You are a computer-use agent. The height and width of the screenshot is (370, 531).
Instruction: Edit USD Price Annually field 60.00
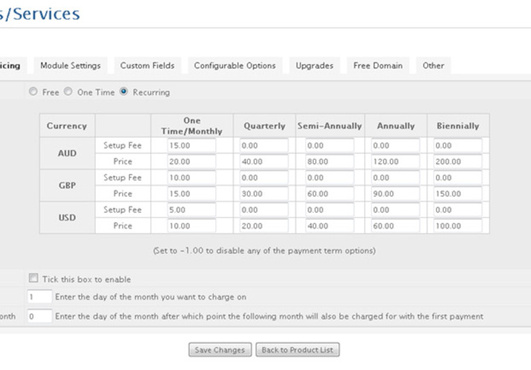pyautogui.click(x=395, y=226)
